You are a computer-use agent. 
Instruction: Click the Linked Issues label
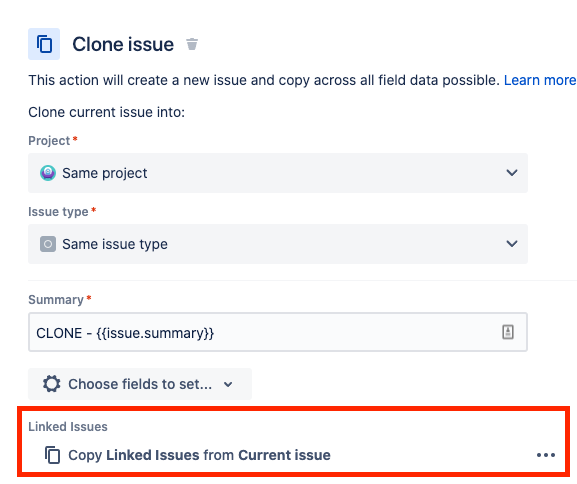(x=68, y=427)
